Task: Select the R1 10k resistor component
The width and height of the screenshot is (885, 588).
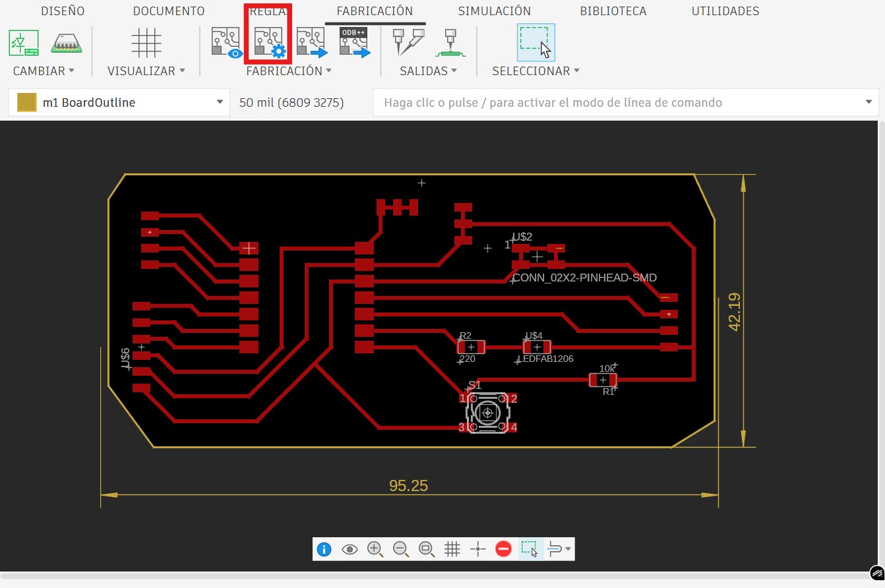Action: click(x=603, y=380)
